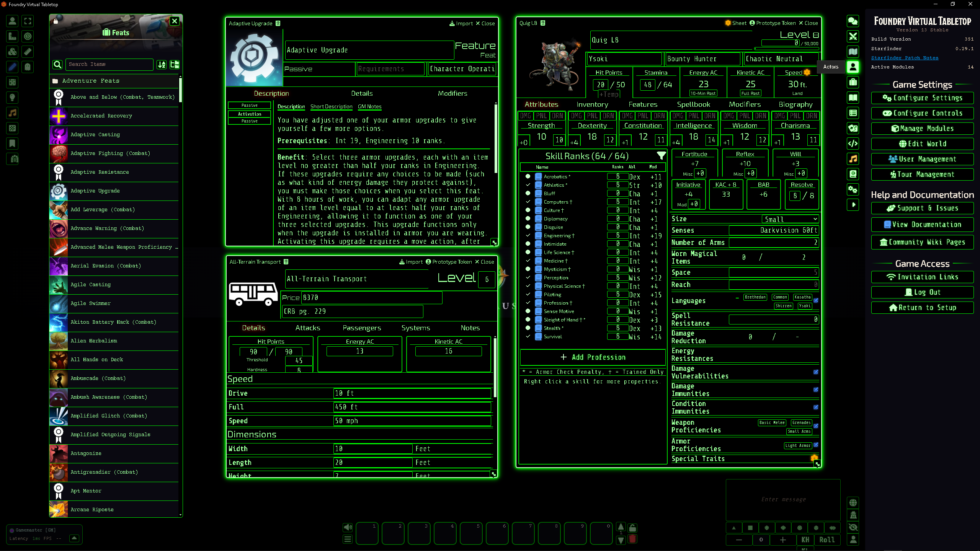
Task: Switch to the Spellbook tab
Action: click(x=693, y=104)
